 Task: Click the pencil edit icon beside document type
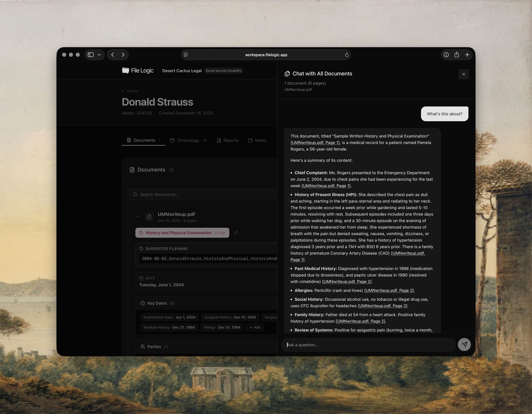(236, 233)
